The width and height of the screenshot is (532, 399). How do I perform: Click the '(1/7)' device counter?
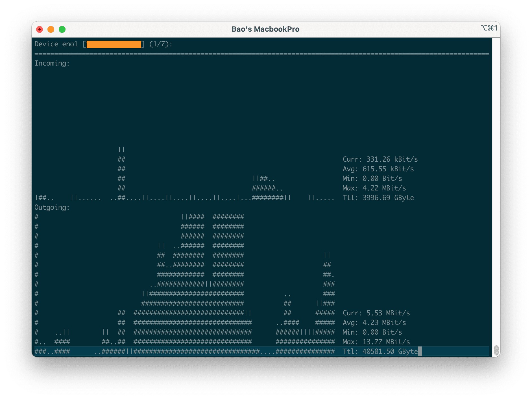[160, 44]
